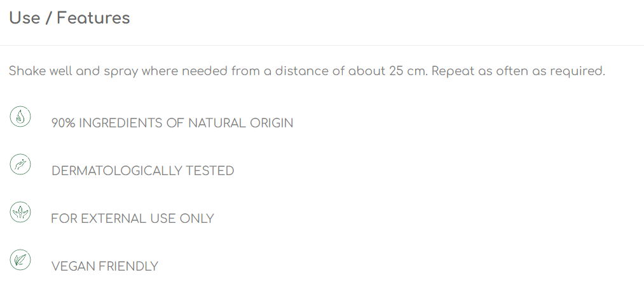This screenshot has width=644, height=284.
Task: Click the leaf icon beside Vegan Friendly
Action: (x=20, y=260)
